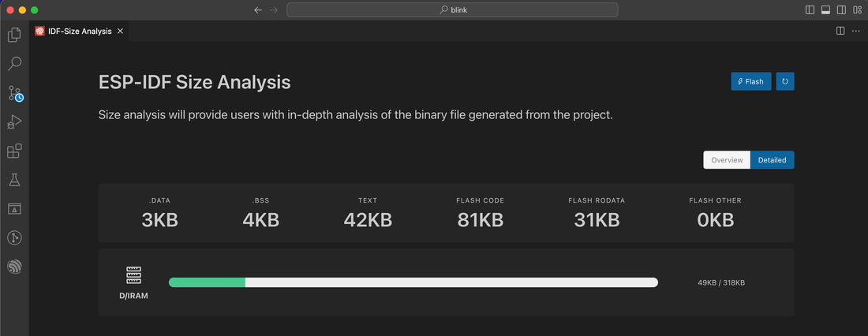
Task: Open the Explorer view in activity bar
Action: point(14,35)
